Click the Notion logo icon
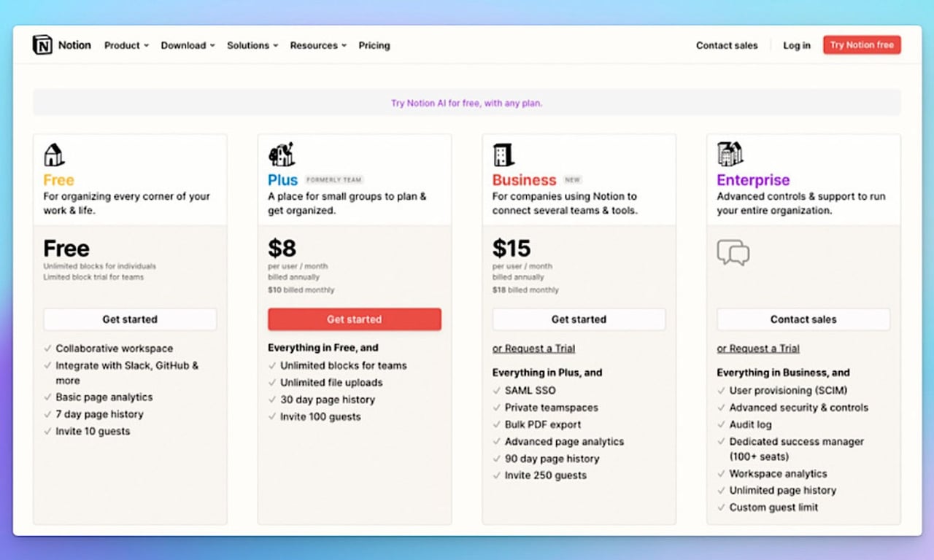Viewport: 934px width, 560px height. (42, 45)
